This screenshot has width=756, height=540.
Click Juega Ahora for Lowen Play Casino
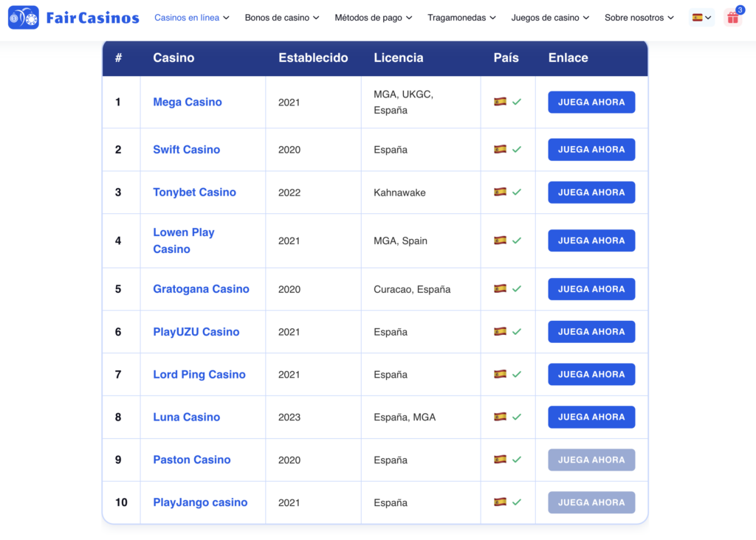pyautogui.click(x=591, y=240)
